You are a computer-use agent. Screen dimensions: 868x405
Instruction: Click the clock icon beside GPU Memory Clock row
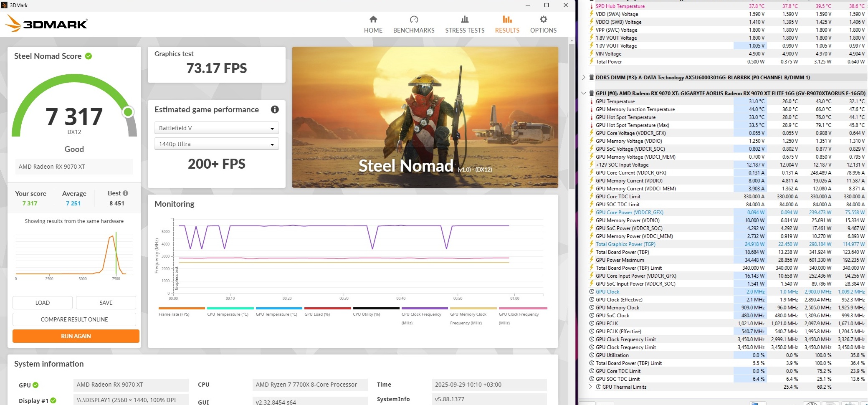coord(591,308)
